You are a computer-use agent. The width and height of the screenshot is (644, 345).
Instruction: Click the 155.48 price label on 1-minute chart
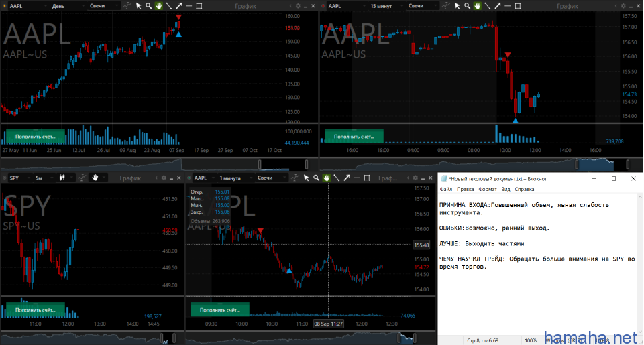click(421, 245)
